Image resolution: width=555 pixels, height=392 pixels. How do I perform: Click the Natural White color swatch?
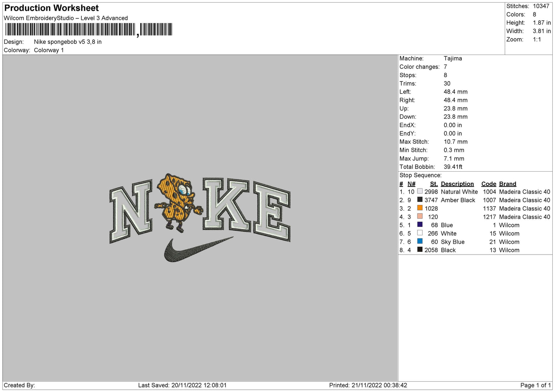[420, 191]
